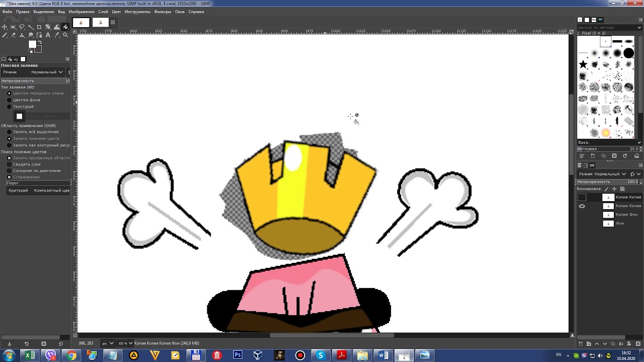Image resolution: width=644 pixels, height=362 pixels.
Task: Select the Crop tool
Action: tap(39, 27)
